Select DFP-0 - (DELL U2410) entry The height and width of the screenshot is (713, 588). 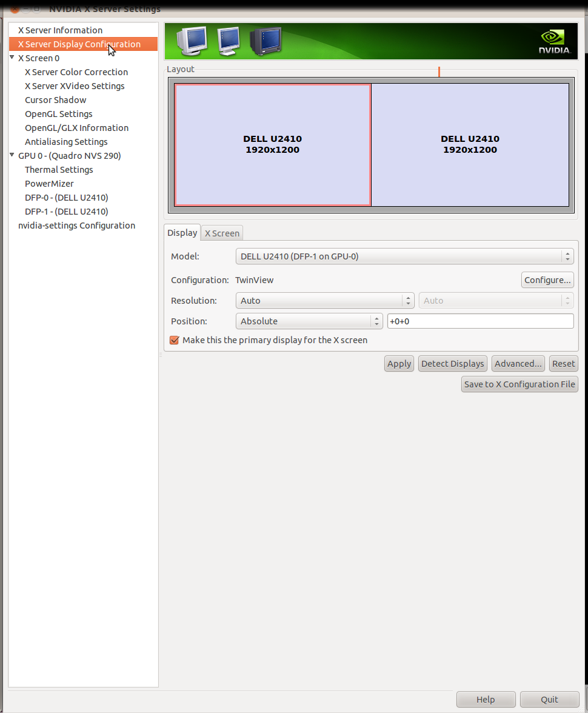(x=67, y=198)
